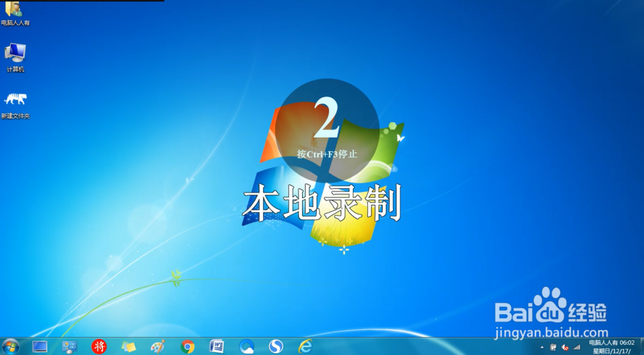Click the Show desktop strip at taskbar end
The width and height of the screenshot is (644, 355).
coord(641,347)
